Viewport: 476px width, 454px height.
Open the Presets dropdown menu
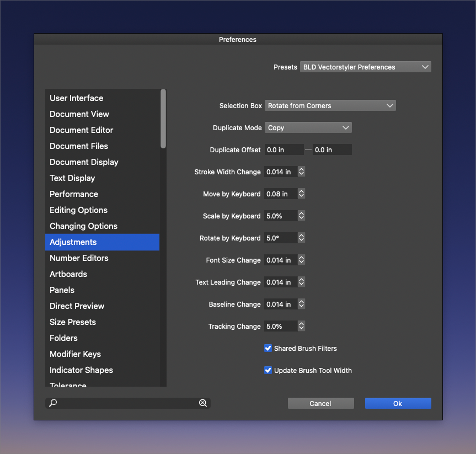pos(365,67)
